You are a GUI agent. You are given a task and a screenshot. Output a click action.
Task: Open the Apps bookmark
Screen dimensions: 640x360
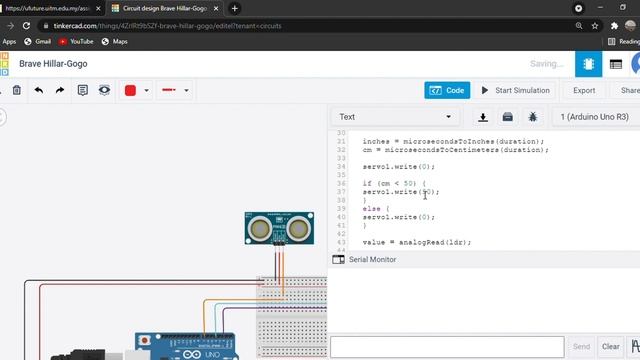coord(9,42)
